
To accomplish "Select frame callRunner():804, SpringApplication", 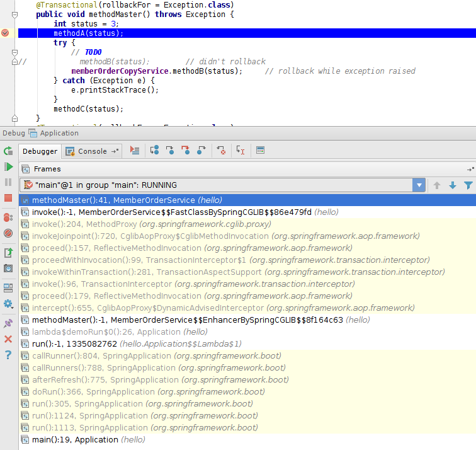I will [x=247, y=356].
